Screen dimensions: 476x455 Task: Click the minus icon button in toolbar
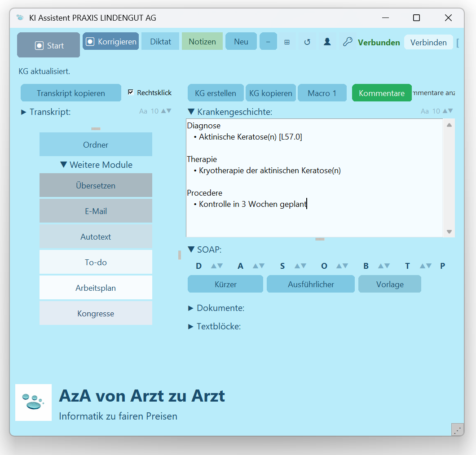point(268,42)
